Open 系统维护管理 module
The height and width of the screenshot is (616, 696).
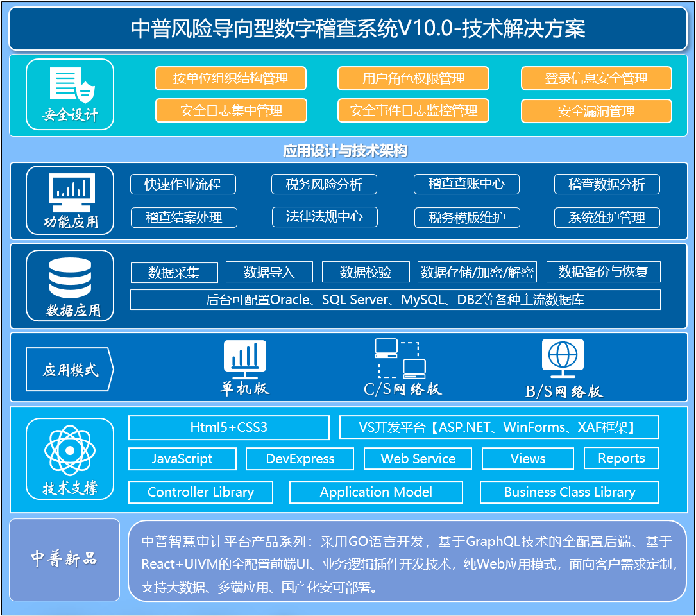click(x=607, y=218)
